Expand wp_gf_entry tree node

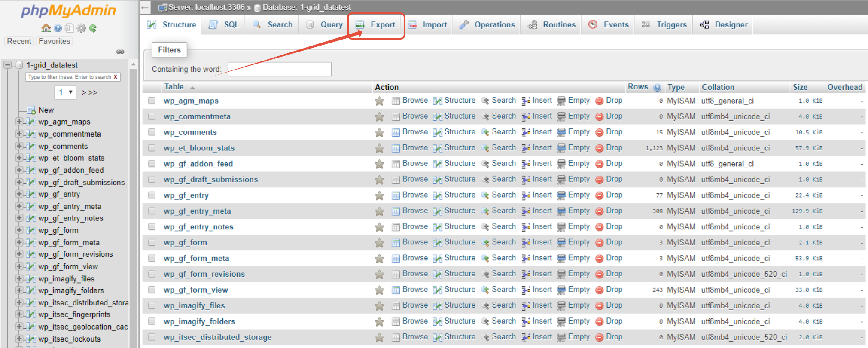pyautogui.click(x=19, y=194)
